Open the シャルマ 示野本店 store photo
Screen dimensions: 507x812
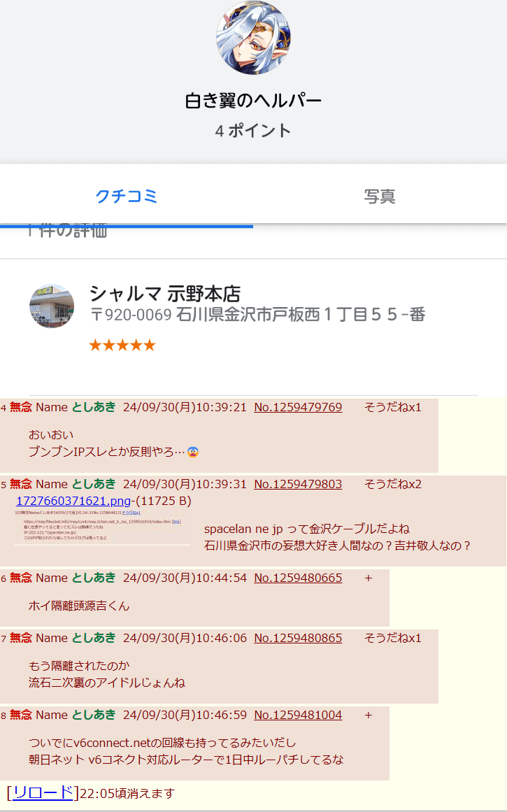click(x=52, y=306)
